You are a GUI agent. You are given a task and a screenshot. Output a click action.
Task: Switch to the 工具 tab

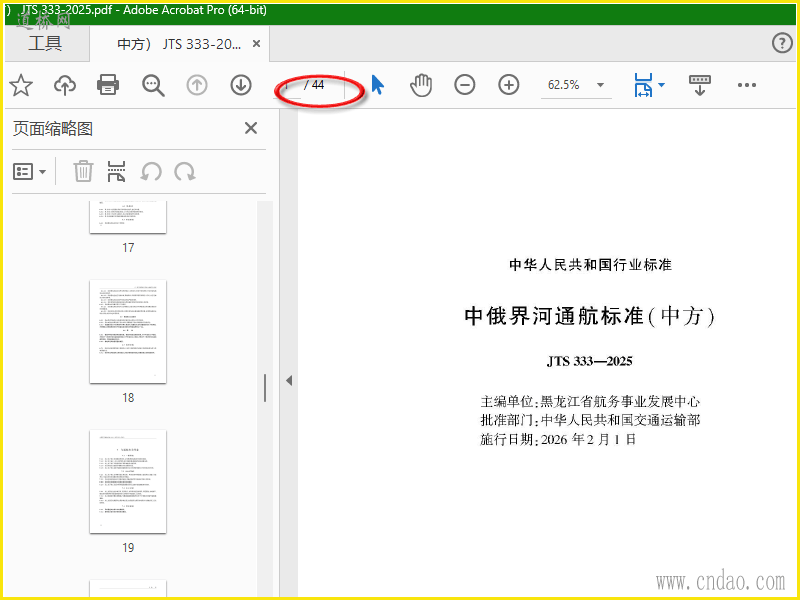[x=45, y=43]
